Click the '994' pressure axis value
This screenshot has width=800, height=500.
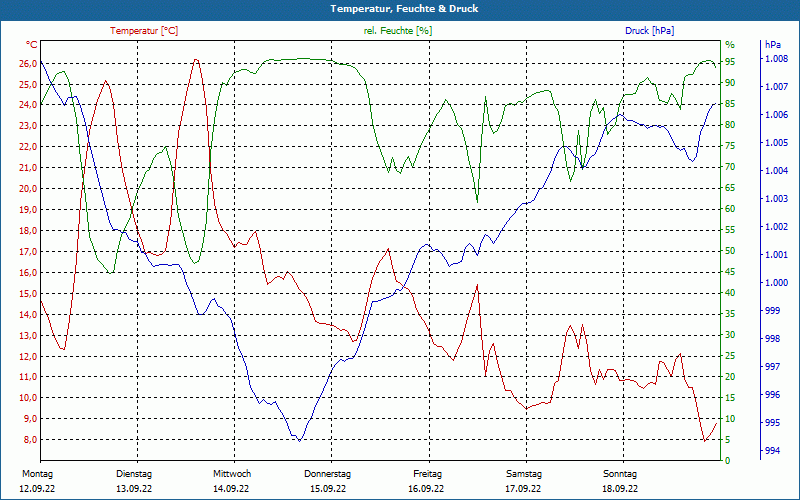tap(772, 451)
